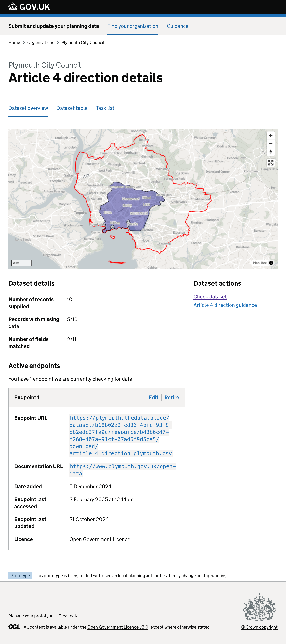Open Article 4 direction guidance link

tap(225, 305)
